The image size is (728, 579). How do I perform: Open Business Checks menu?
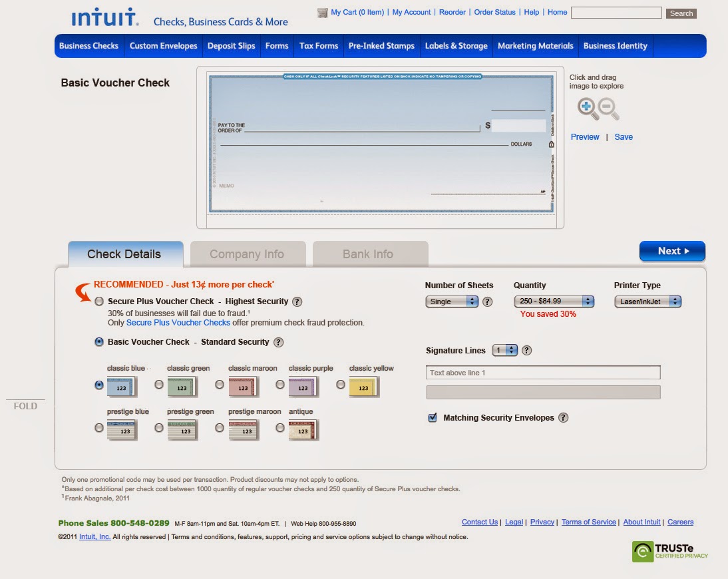pos(89,46)
